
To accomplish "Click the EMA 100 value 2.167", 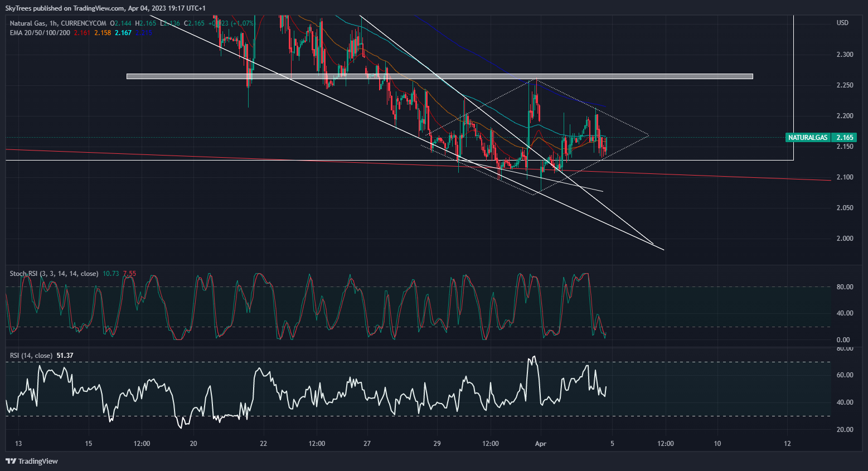I will click(123, 33).
